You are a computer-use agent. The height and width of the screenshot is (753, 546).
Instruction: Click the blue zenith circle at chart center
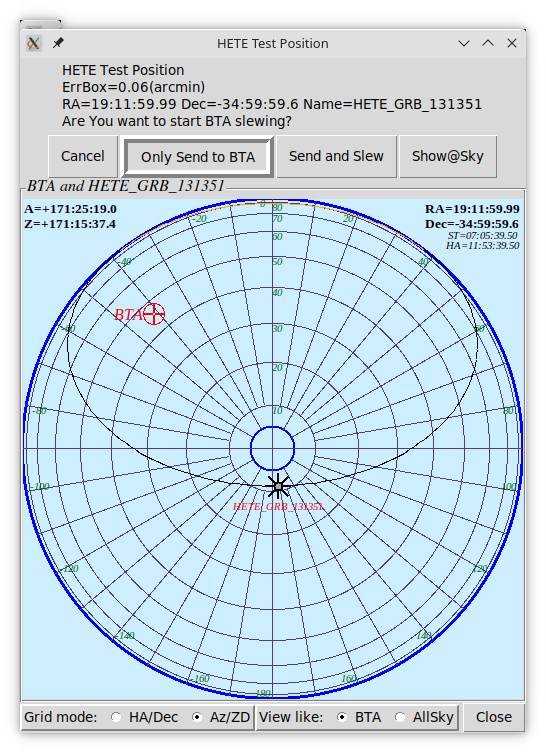(x=272, y=448)
